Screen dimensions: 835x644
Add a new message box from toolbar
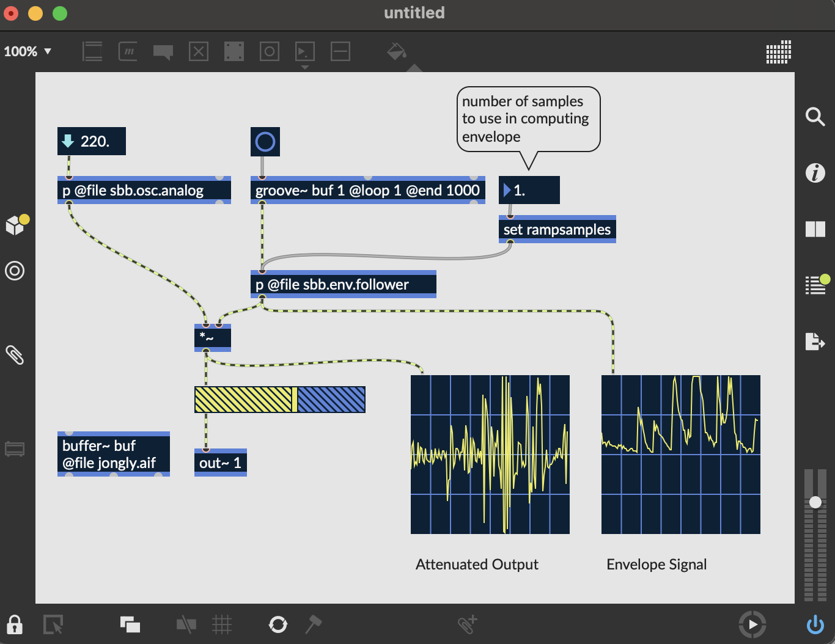128,51
